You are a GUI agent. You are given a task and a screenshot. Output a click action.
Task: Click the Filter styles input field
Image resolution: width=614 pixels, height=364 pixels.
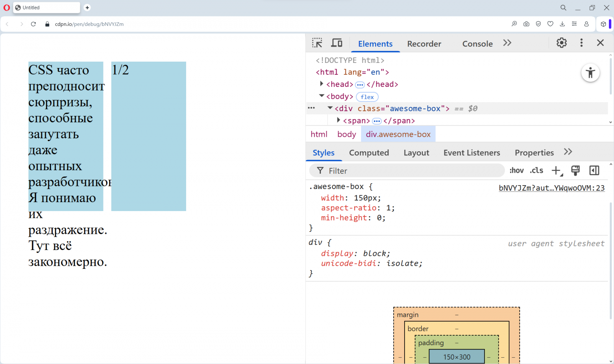click(394, 171)
